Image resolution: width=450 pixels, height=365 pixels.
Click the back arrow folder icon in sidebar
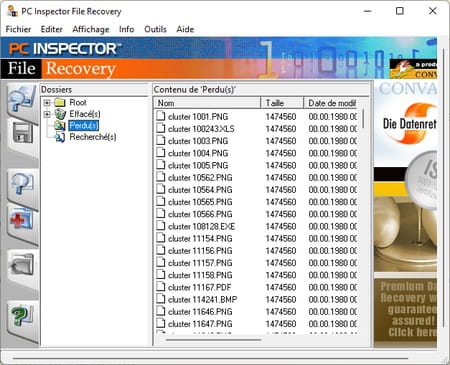tap(22, 266)
